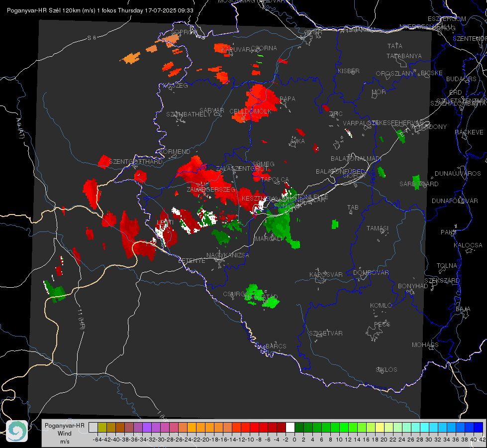Click the SÜMEG town label
This screenshot has height=448, width=487.
[263, 164]
